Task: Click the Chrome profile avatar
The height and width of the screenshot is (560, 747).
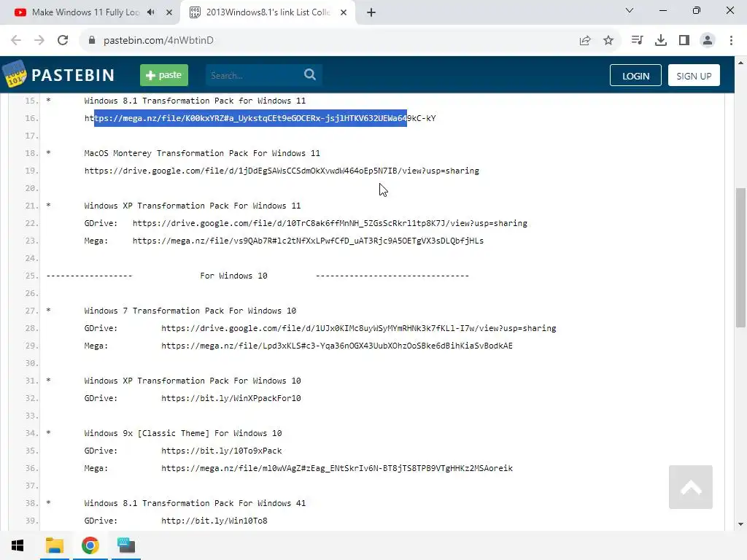Action: pyautogui.click(x=708, y=41)
